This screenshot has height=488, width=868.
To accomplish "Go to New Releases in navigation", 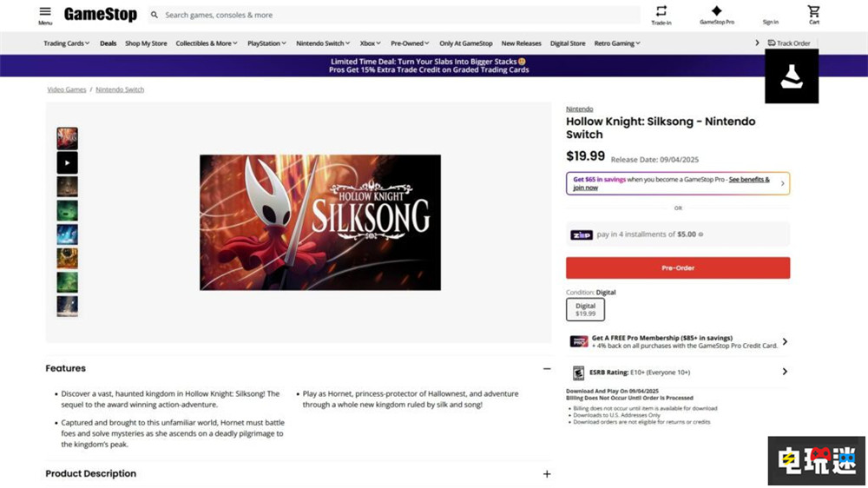I will 521,43.
